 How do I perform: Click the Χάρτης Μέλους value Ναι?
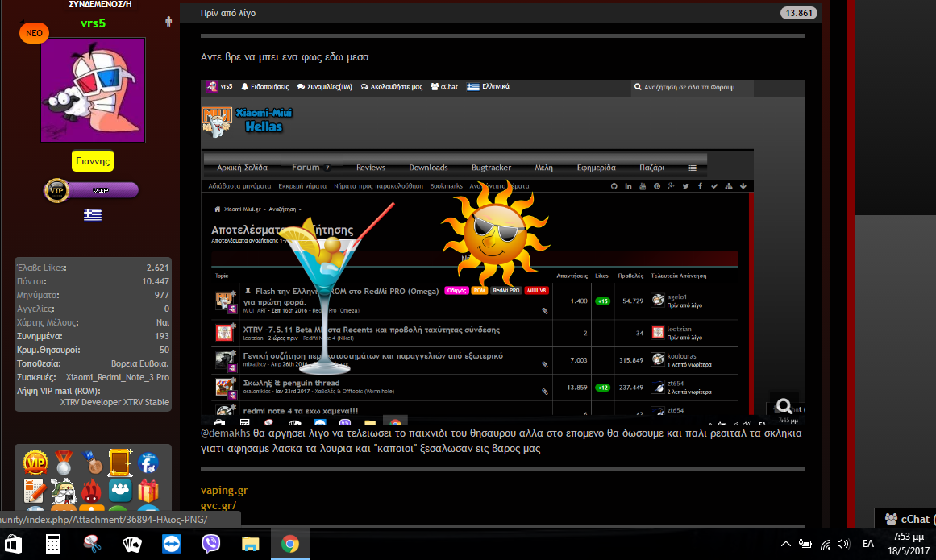click(162, 322)
